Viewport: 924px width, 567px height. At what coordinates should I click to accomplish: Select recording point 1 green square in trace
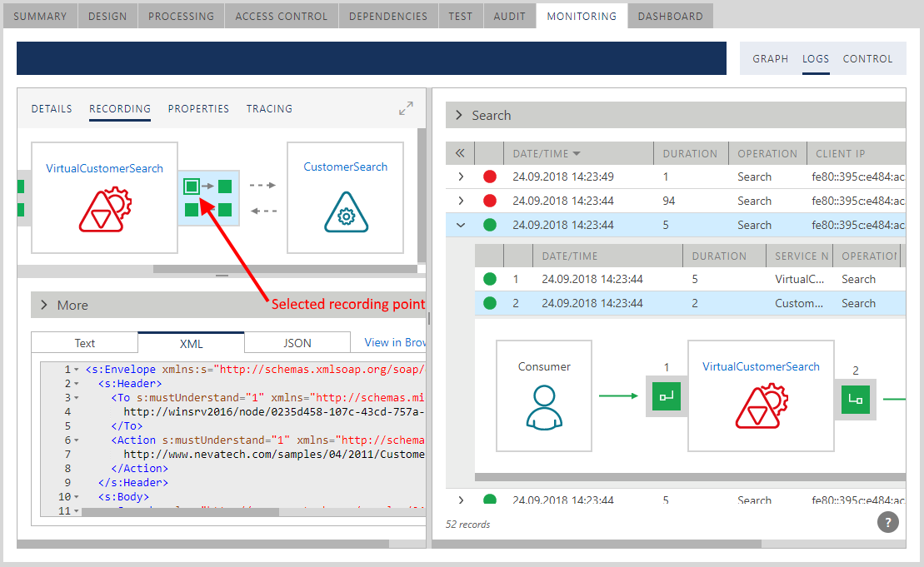point(667,396)
